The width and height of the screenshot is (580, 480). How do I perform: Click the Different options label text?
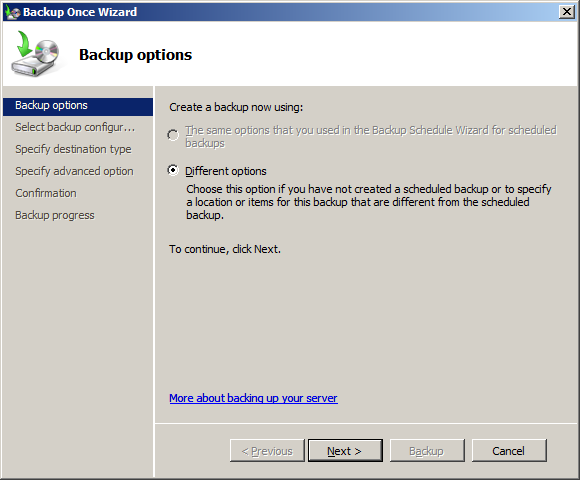click(226, 171)
